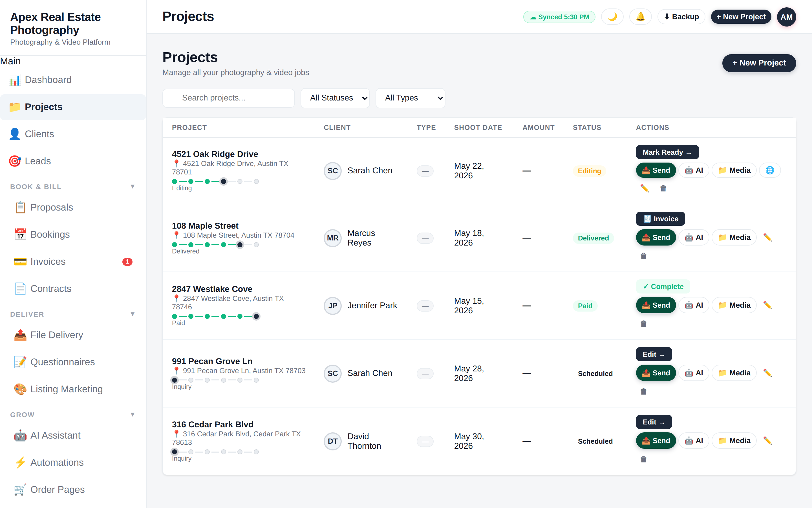Open Invoices in sidebar
The width and height of the screenshot is (812, 508).
point(73,261)
